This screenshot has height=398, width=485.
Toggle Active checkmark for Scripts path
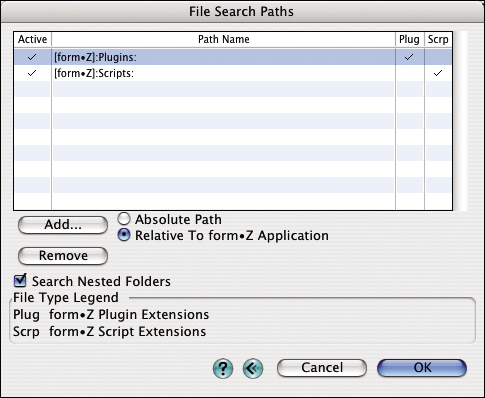point(32,73)
